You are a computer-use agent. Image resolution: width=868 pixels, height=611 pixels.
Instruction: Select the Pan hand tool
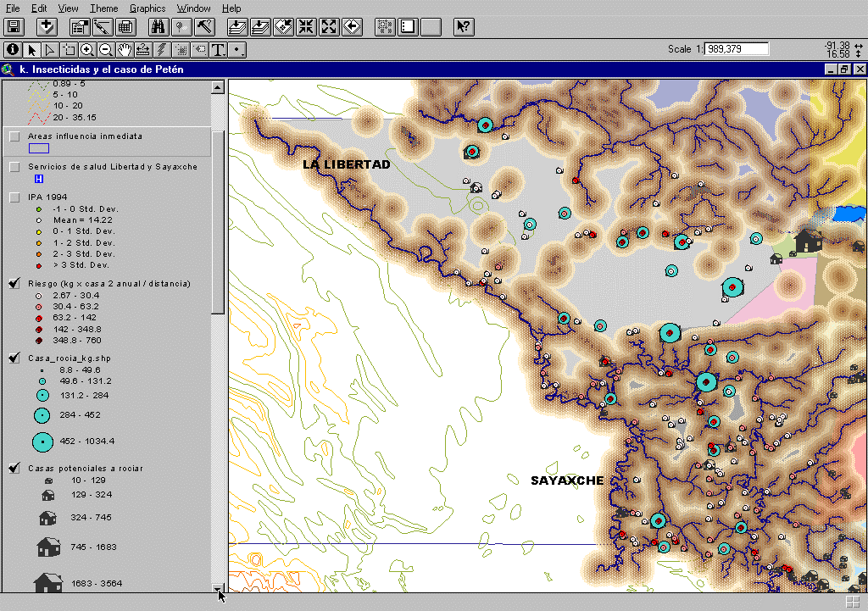(x=125, y=50)
